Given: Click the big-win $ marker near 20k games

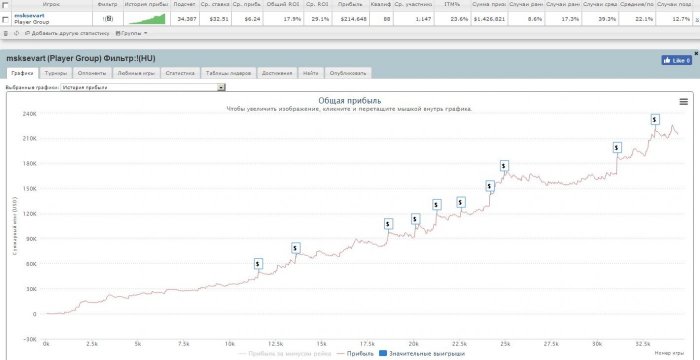Looking at the screenshot, I should (416, 219).
